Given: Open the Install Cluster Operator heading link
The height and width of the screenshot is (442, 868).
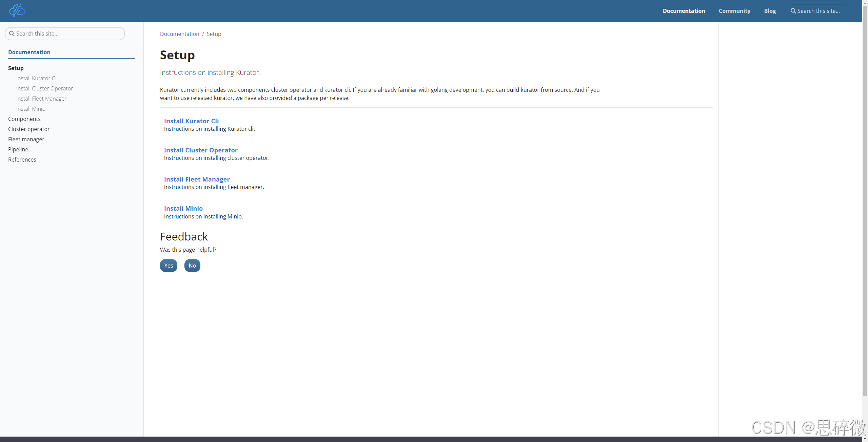Looking at the screenshot, I should (x=201, y=150).
